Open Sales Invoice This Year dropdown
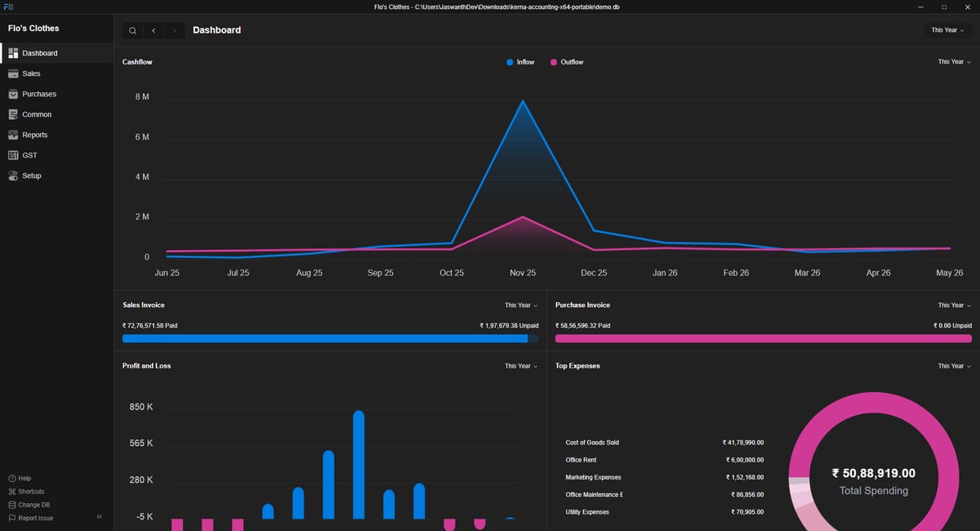 click(521, 306)
